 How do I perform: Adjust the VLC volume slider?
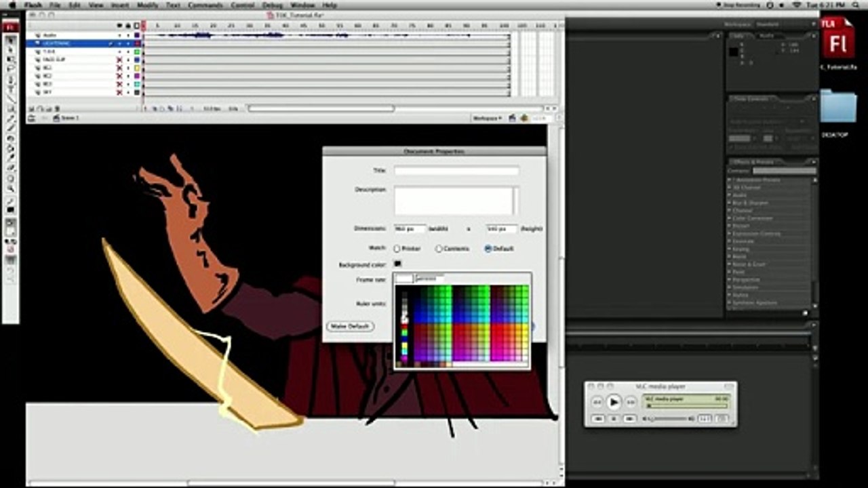click(x=668, y=419)
